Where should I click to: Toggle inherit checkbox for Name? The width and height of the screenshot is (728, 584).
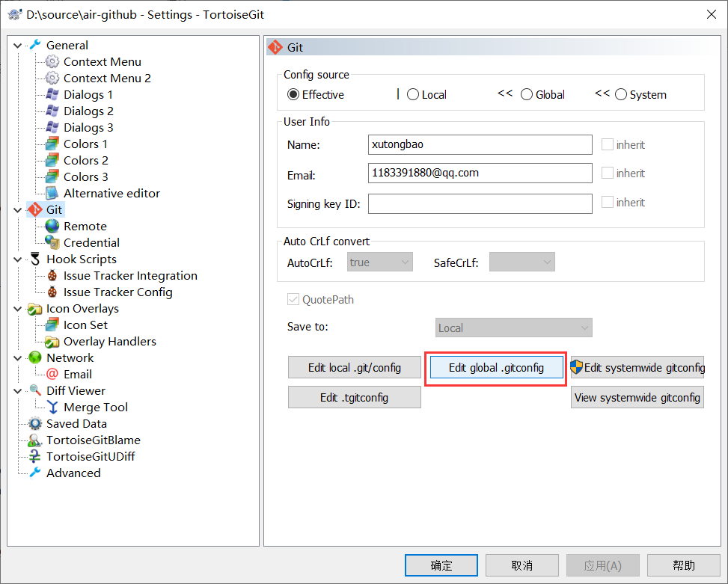pos(608,144)
